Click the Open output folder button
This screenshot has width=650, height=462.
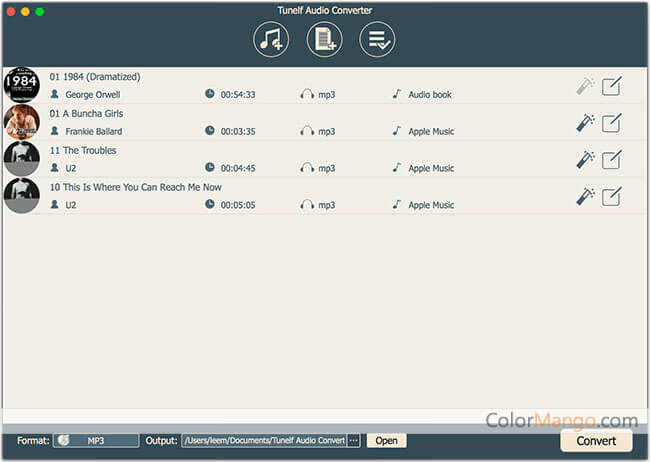tap(386, 440)
